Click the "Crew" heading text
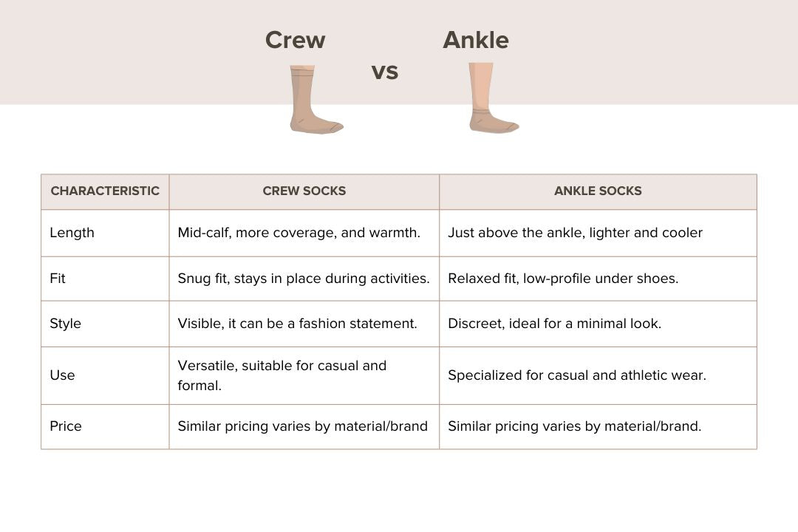This screenshot has width=798, height=532. click(295, 40)
